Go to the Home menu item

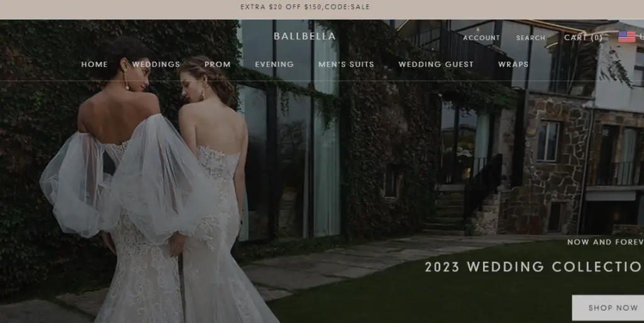[94, 64]
